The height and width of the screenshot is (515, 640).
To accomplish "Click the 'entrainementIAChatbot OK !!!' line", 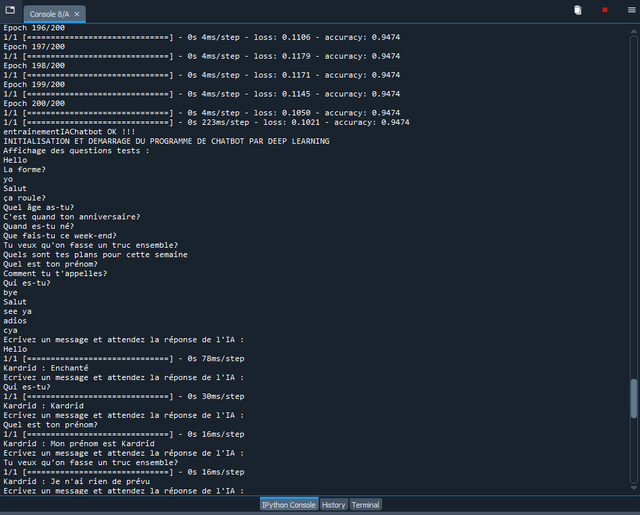I will [x=69, y=132].
